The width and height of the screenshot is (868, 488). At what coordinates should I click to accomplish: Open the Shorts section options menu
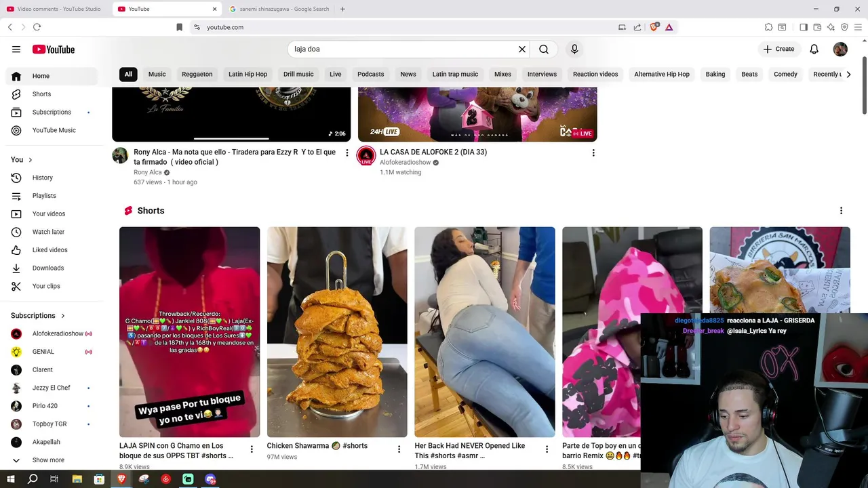pos(841,211)
